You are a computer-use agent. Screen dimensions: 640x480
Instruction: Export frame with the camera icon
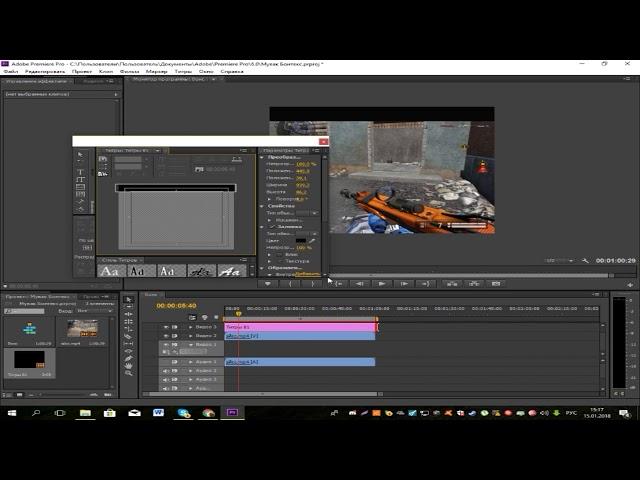(x=496, y=284)
